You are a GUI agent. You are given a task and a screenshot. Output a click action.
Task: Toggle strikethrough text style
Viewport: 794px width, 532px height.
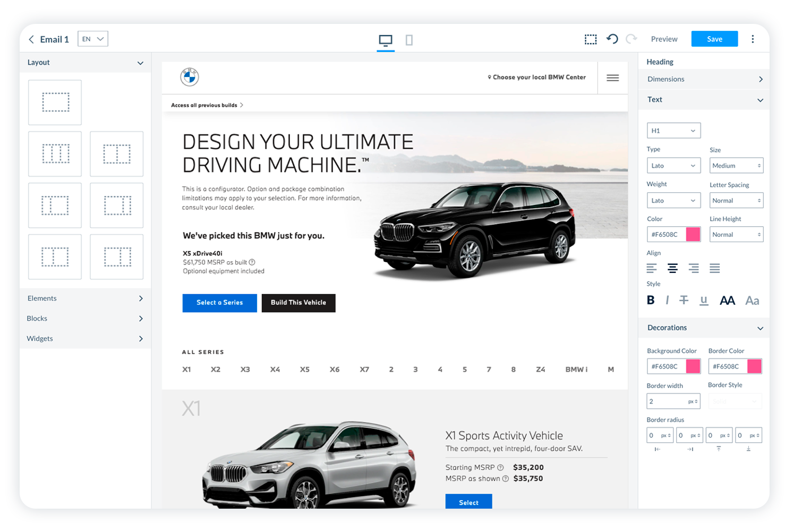pyautogui.click(x=684, y=300)
